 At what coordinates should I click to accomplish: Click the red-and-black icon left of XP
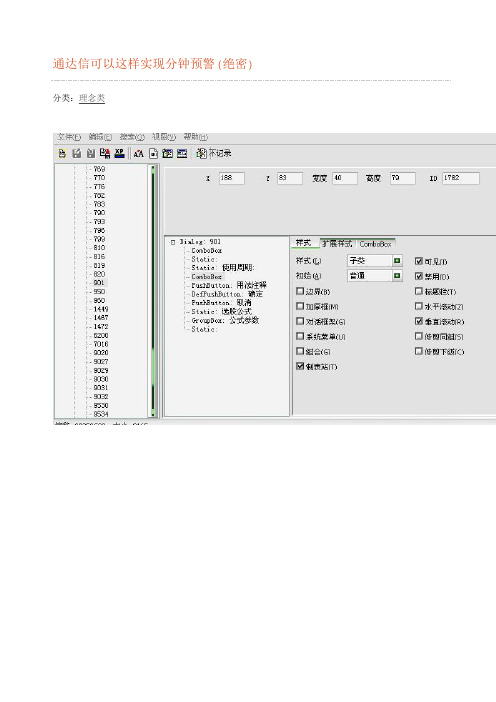point(105,154)
